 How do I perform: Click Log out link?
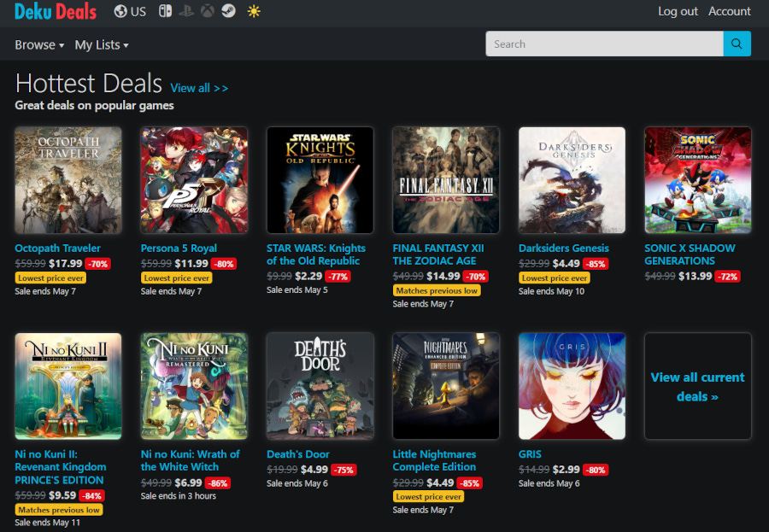678,11
